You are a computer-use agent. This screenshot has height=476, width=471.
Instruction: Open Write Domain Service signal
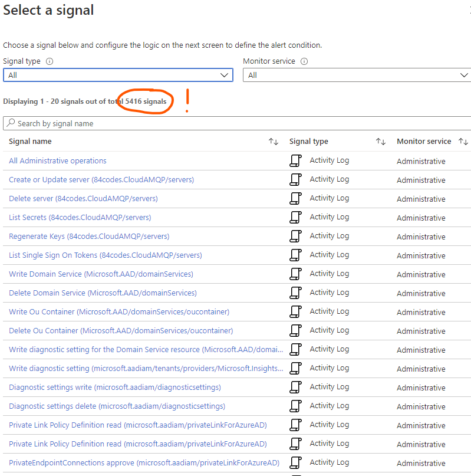pos(101,274)
